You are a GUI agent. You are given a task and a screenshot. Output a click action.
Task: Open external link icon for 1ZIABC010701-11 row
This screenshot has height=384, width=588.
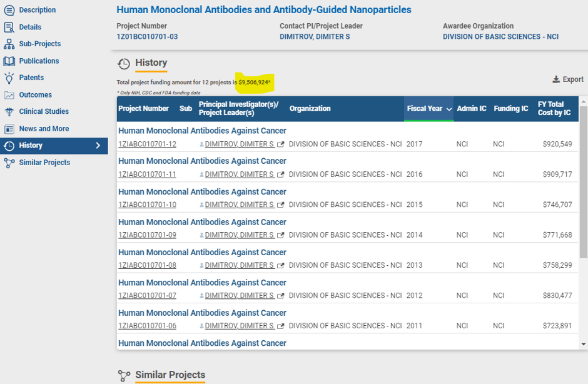click(280, 174)
